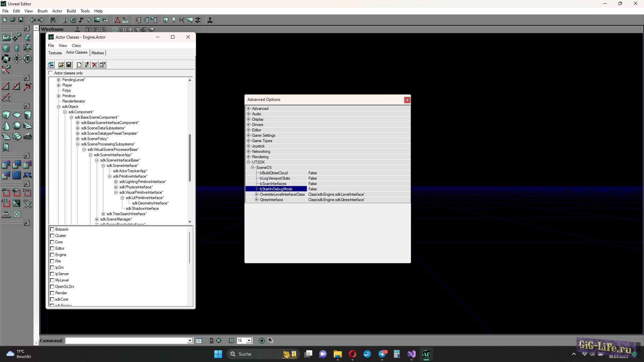This screenshot has height=362, width=644.
Task: Check the Botpack package checkbox
Action: 52,229
